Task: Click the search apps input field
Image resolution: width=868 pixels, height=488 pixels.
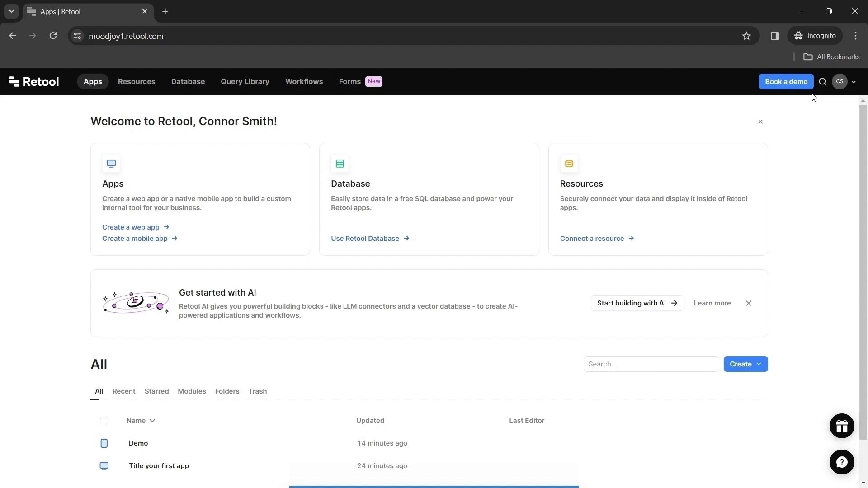Action: (x=651, y=363)
